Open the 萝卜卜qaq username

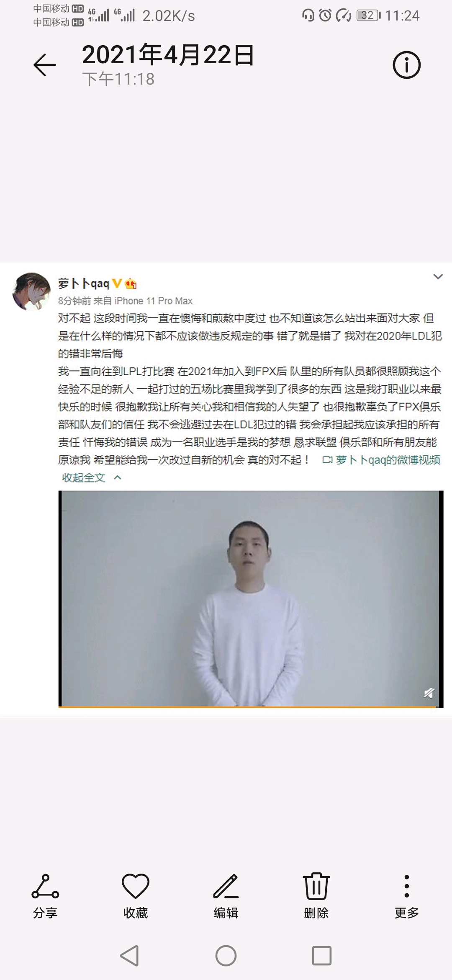pos(84,284)
